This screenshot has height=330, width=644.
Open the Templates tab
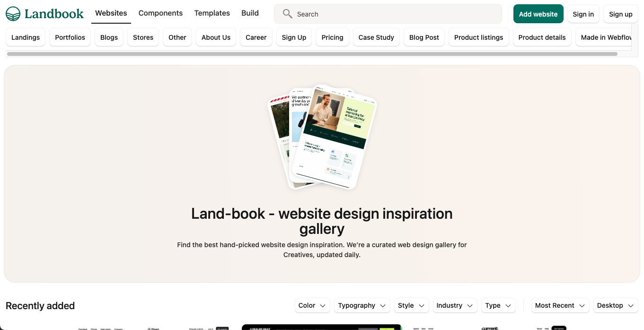point(212,13)
